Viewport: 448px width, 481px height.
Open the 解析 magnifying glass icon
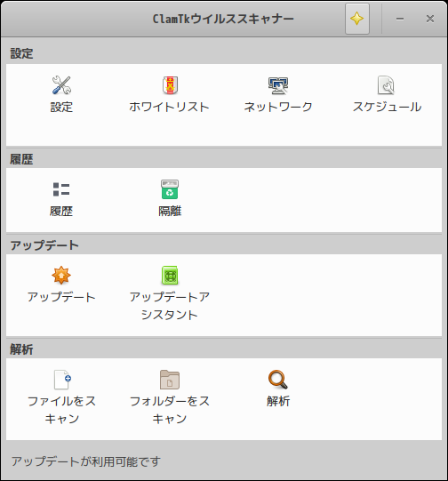coord(278,380)
